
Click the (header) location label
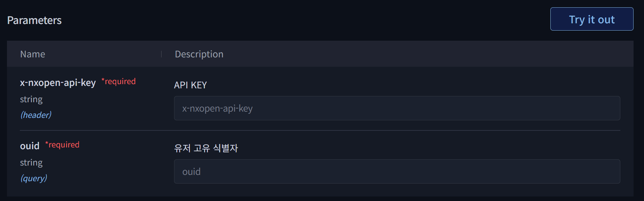pyautogui.click(x=36, y=115)
